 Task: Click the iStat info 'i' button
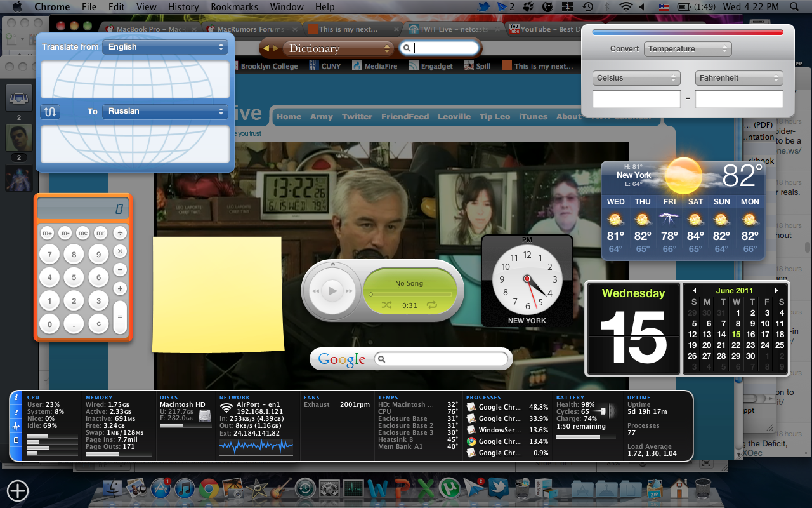pos(16,398)
